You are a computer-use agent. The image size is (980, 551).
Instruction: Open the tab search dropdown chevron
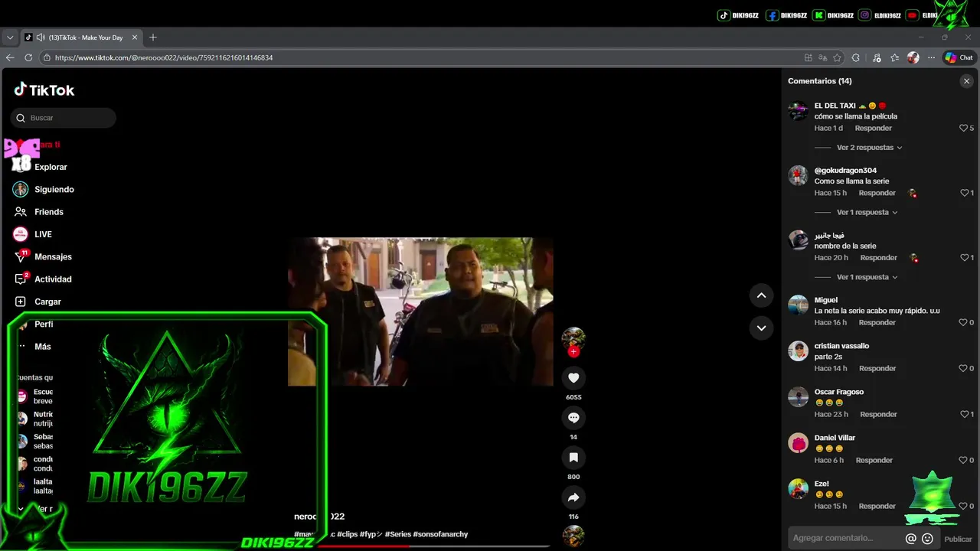10,37
